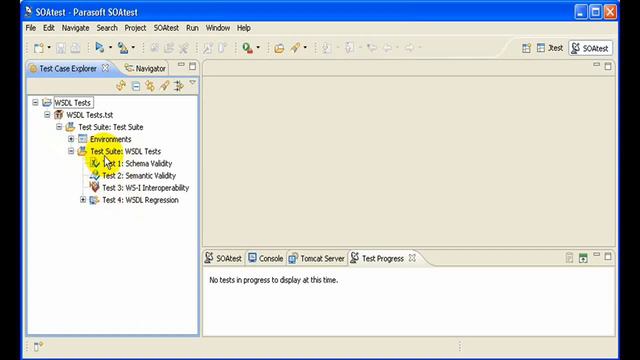Minimize the Test Case Explorer panel
640x360 pixels.
(181, 65)
